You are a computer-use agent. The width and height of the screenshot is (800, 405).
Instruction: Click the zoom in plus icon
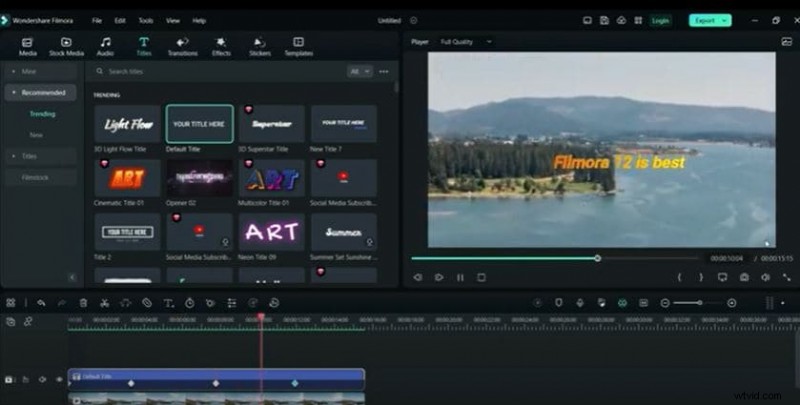click(x=732, y=303)
